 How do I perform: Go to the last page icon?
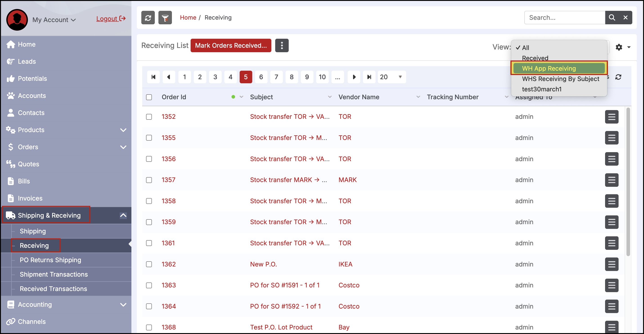pyautogui.click(x=369, y=77)
